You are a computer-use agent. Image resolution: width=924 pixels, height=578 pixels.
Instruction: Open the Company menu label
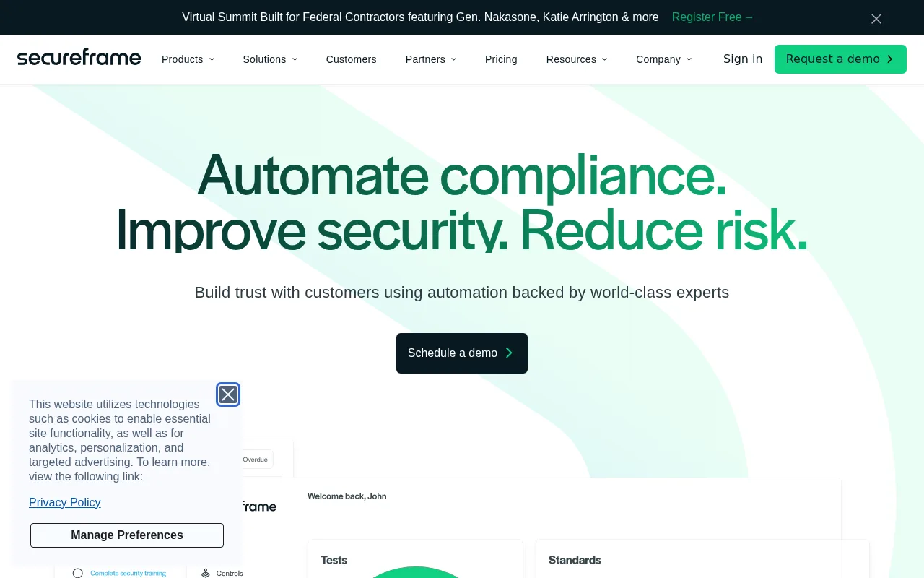[658, 59]
